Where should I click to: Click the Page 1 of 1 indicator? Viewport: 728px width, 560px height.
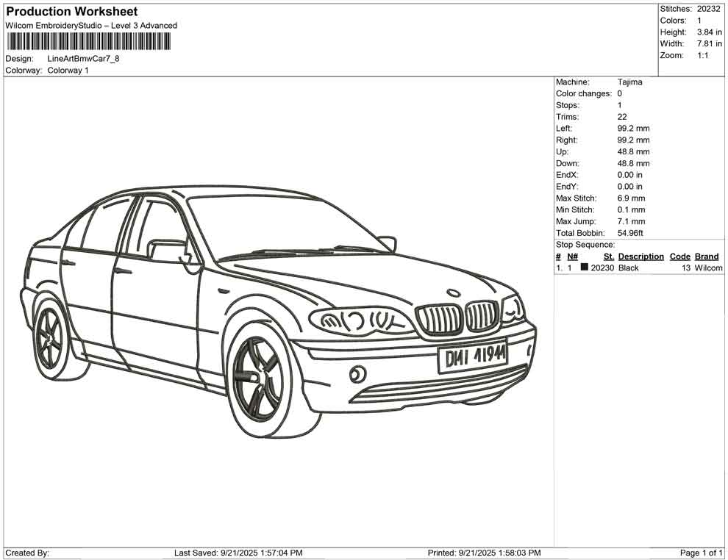tap(701, 553)
